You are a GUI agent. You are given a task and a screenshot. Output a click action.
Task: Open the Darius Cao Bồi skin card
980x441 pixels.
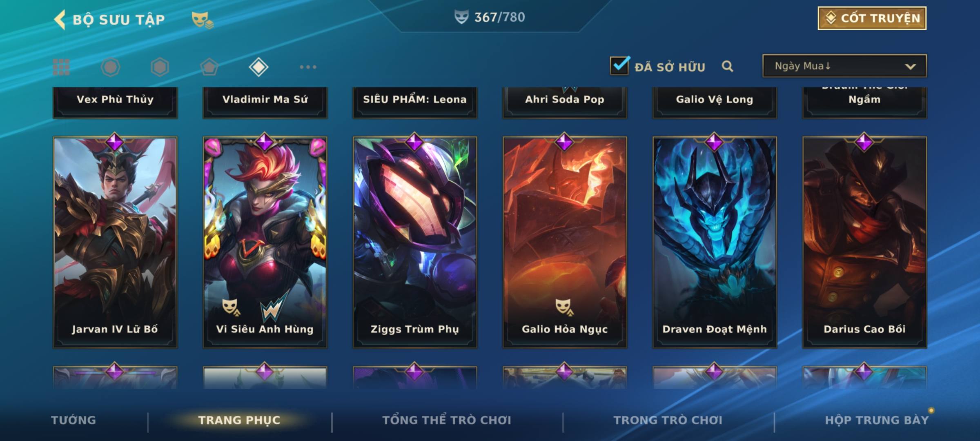[864, 242]
